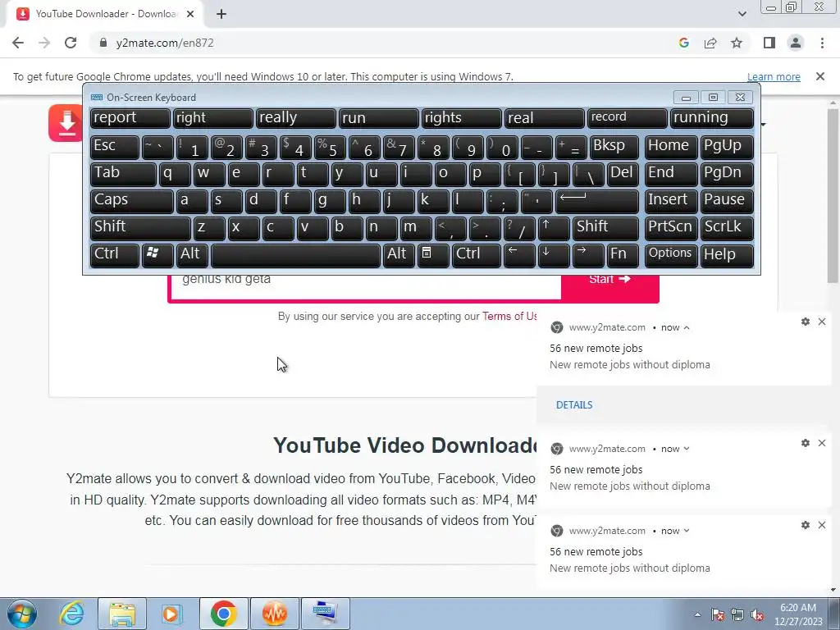This screenshot has height=630, width=840.
Task: Tap the down arrow key in bottom row
Action: click(x=554, y=255)
